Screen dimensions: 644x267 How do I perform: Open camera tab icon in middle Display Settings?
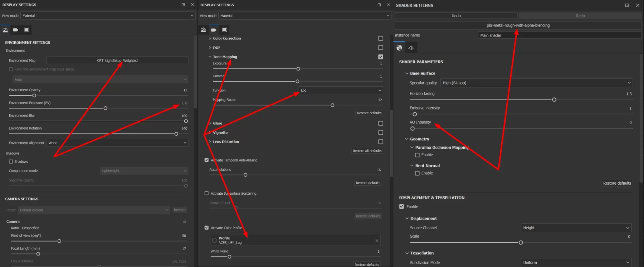tap(214, 30)
